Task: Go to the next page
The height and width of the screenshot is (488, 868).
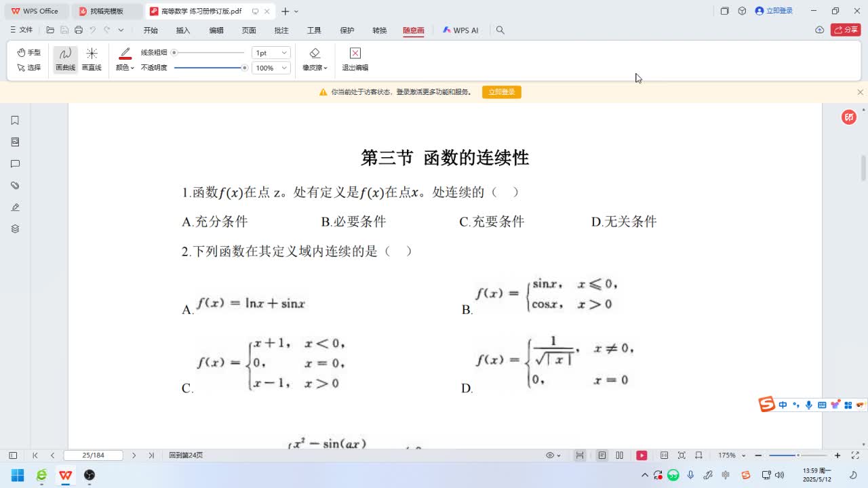Action: (134, 455)
